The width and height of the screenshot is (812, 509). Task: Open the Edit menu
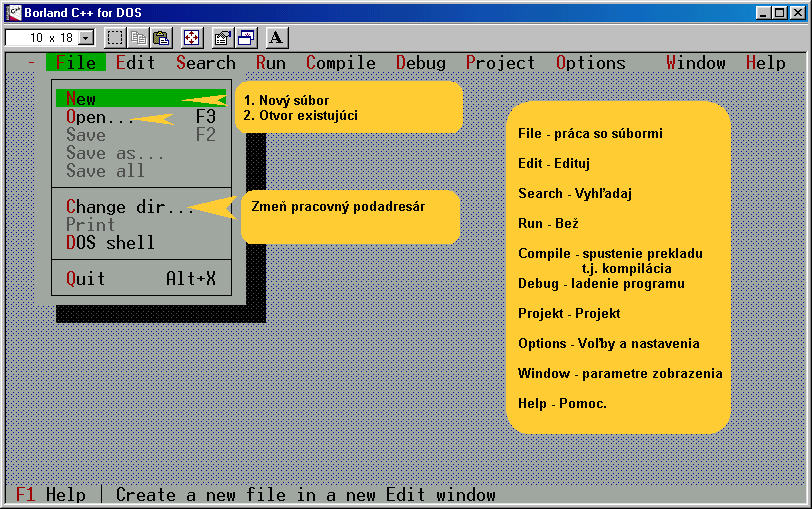point(135,63)
